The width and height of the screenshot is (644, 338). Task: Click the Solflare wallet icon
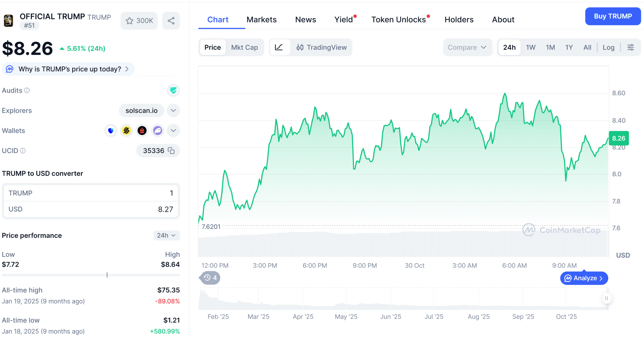126,130
